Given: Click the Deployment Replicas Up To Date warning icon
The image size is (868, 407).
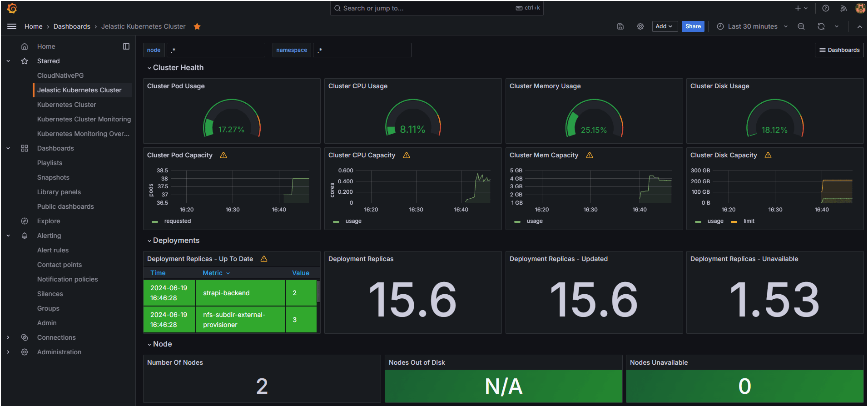Looking at the screenshot, I should tap(264, 259).
